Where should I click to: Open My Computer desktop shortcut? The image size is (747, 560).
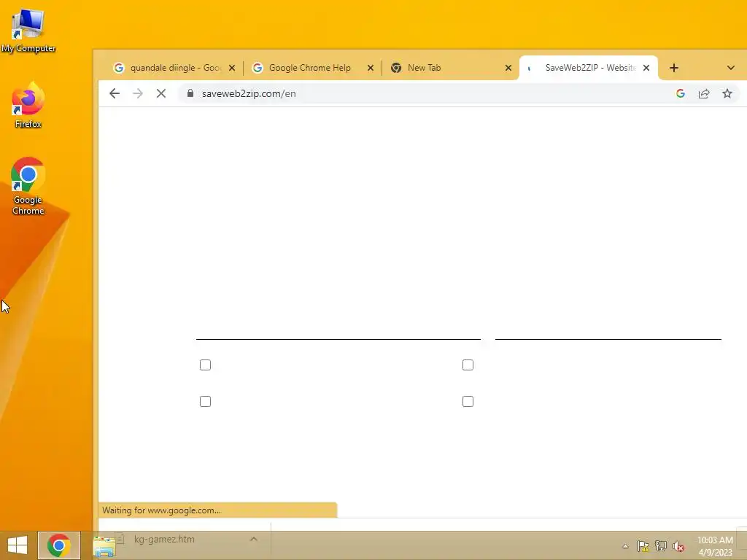(x=28, y=31)
